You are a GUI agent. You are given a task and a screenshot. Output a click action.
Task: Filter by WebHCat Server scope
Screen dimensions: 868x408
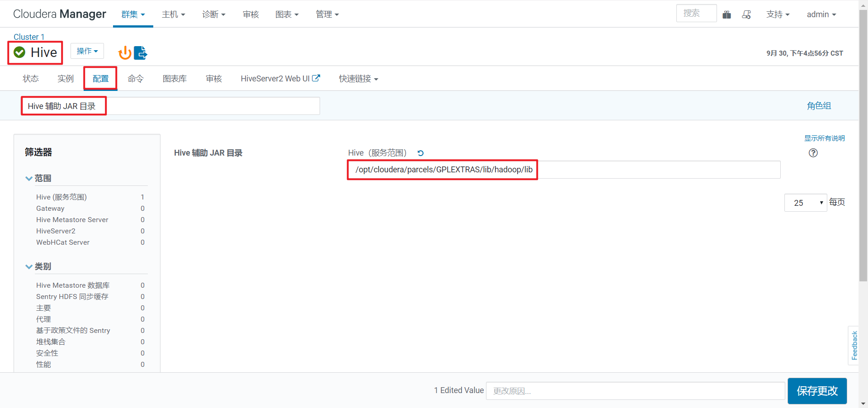click(63, 242)
